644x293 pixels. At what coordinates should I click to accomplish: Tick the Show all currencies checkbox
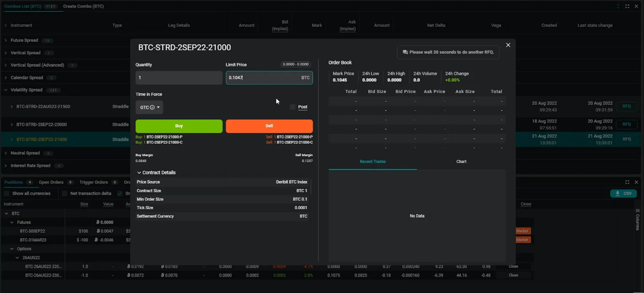tap(6, 193)
